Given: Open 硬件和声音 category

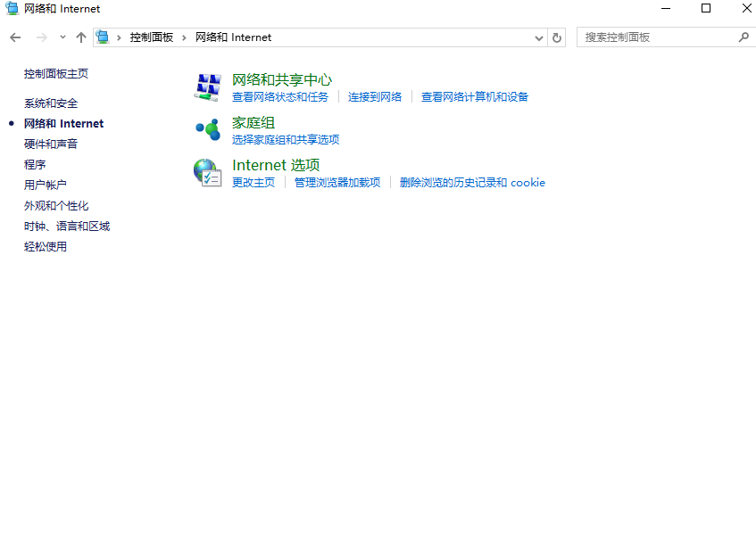Looking at the screenshot, I should click(51, 144).
